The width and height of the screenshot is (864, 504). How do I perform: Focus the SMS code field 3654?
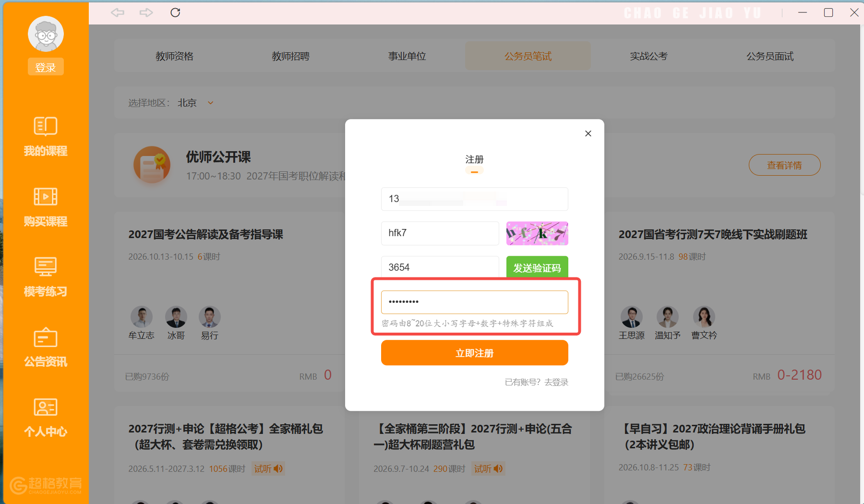[440, 267]
